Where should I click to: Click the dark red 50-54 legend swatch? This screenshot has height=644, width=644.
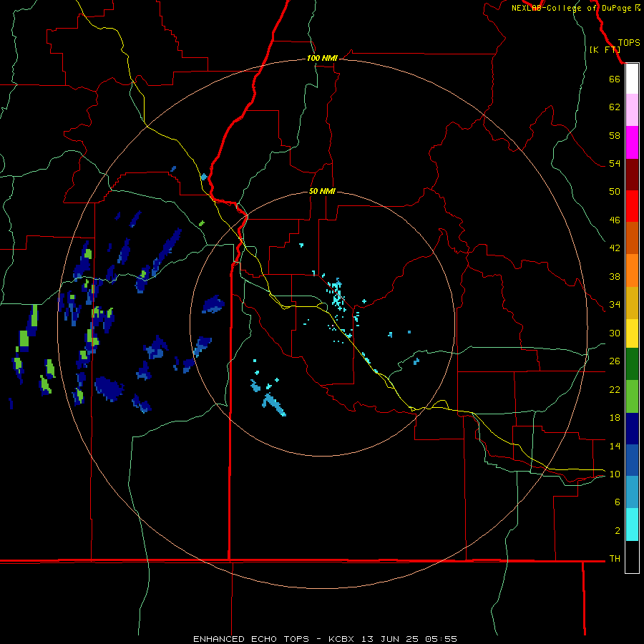pyautogui.click(x=632, y=175)
